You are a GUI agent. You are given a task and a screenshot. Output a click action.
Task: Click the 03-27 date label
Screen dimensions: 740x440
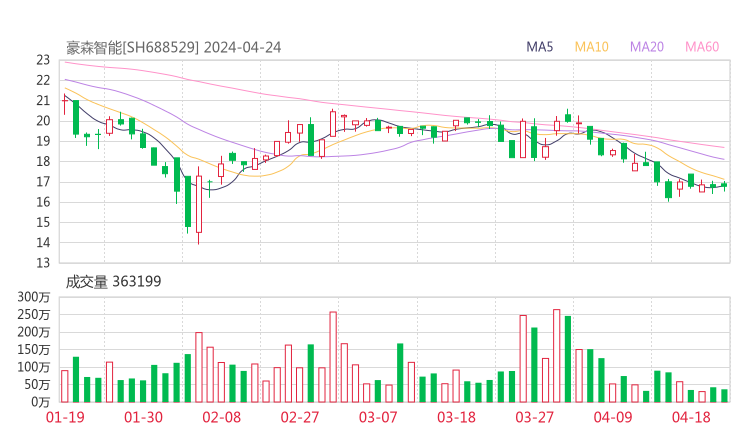tap(534, 417)
